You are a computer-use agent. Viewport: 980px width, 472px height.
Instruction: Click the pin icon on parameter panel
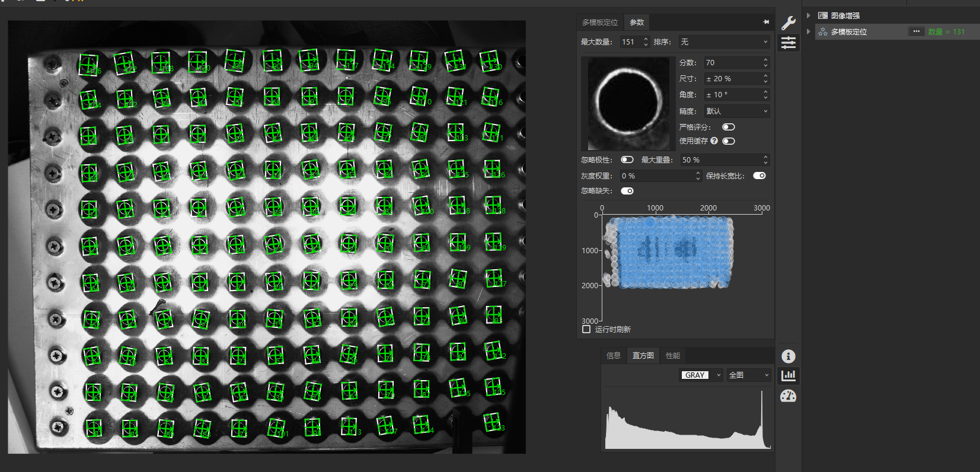click(765, 22)
